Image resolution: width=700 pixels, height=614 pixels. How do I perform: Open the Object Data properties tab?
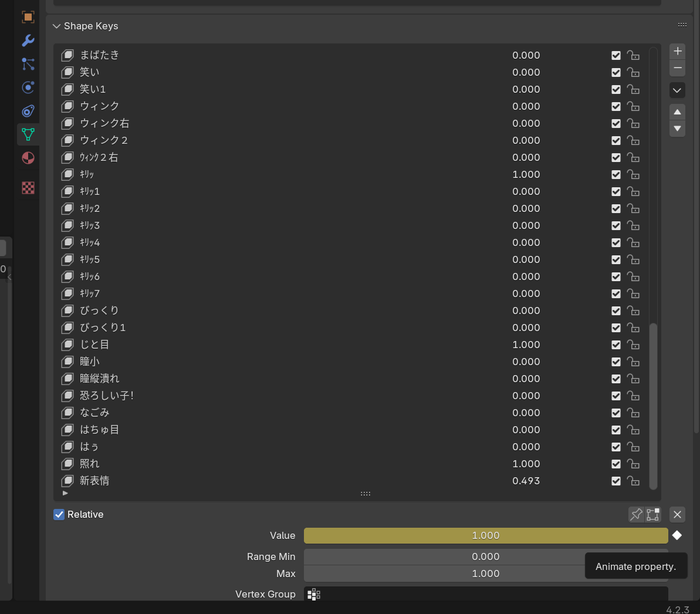pyautogui.click(x=28, y=134)
